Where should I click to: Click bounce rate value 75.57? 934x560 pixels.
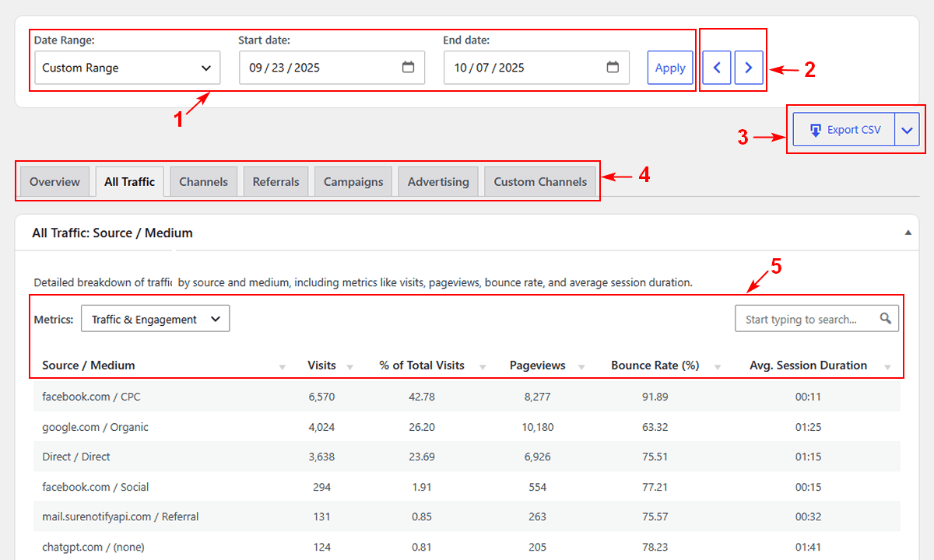point(655,516)
